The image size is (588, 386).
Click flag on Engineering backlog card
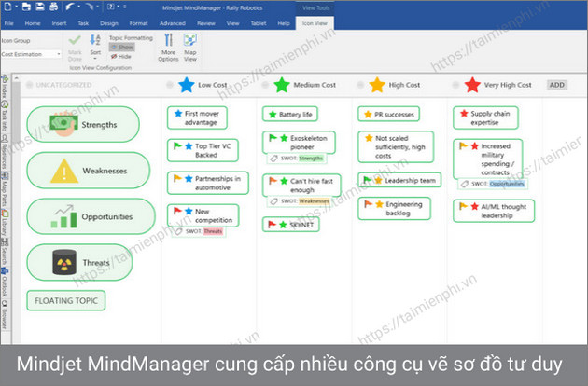369,204
